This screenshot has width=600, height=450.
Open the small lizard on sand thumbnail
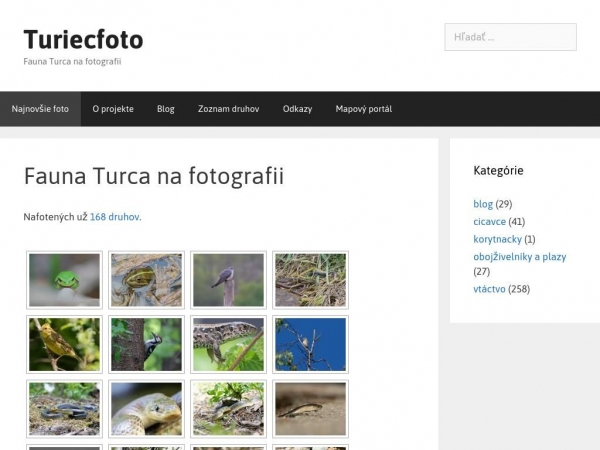pos(310,409)
